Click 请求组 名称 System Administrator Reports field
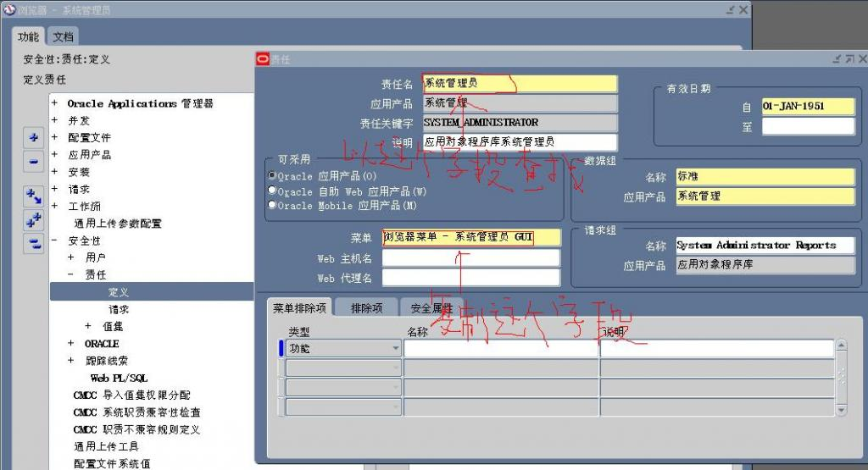Viewport: 868px width, 470px height. point(765,245)
